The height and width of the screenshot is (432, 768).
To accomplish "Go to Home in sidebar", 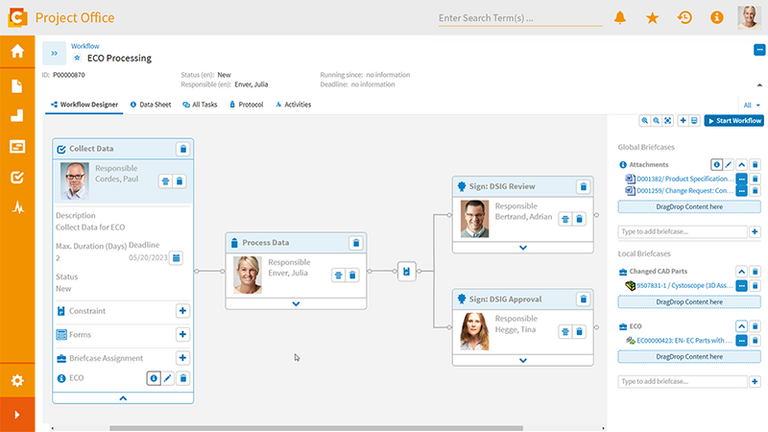I will [x=17, y=51].
